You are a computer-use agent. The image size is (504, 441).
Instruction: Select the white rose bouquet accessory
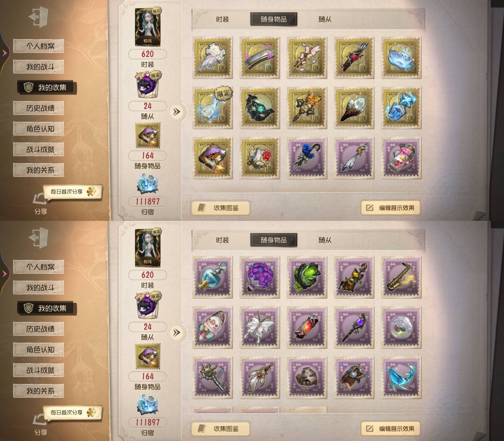tap(213, 58)
